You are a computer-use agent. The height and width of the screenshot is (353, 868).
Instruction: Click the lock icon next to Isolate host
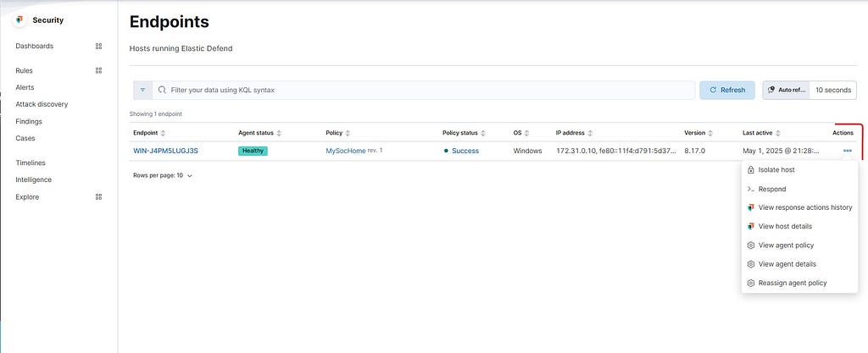click(751, 170)
